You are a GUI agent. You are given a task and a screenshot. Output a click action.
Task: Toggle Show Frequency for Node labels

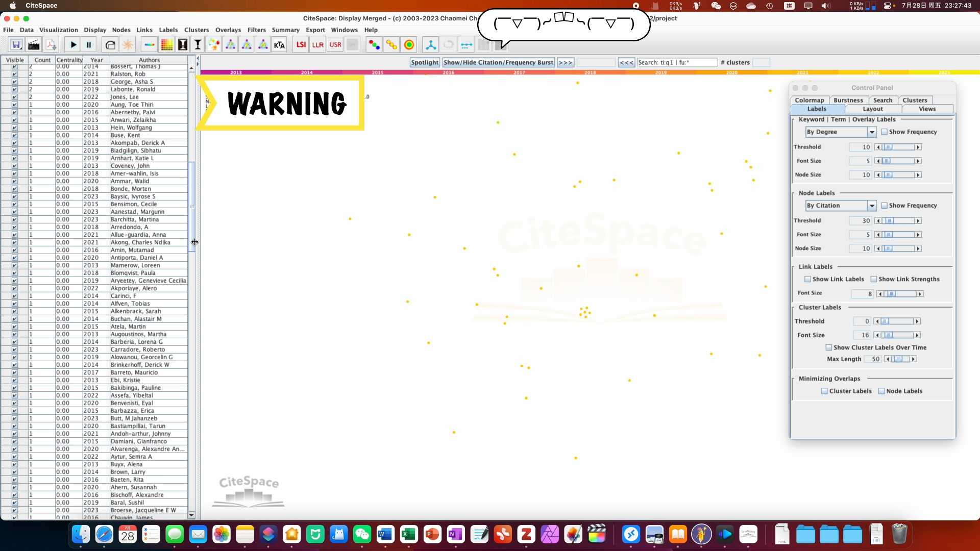click(x=885, y=205)
